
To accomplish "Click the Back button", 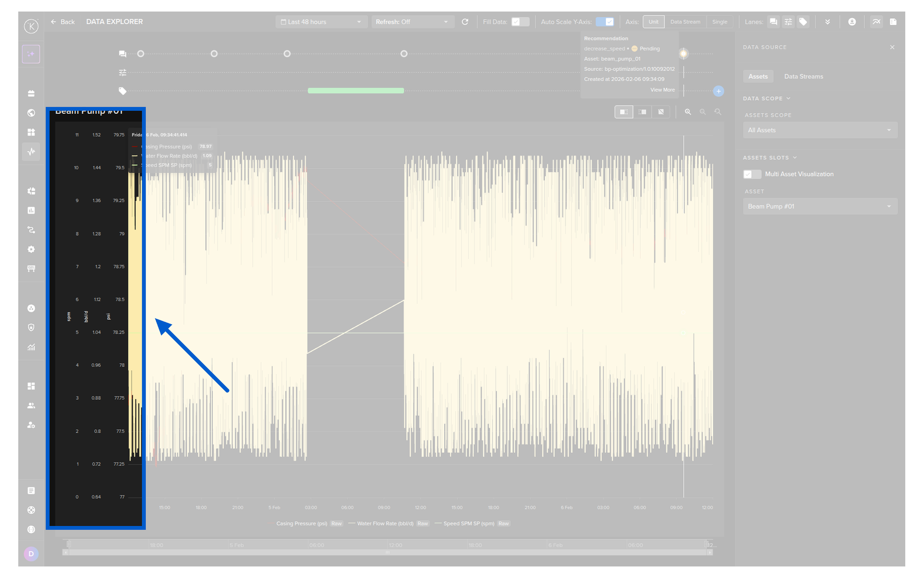I will click(63, 22).
